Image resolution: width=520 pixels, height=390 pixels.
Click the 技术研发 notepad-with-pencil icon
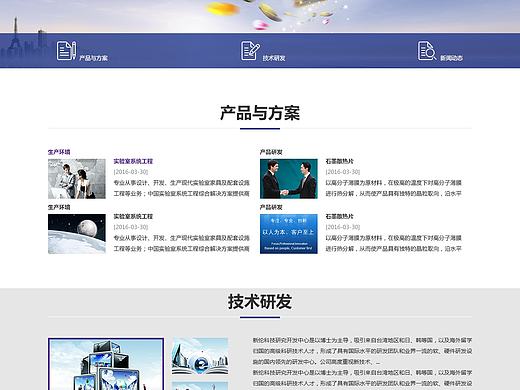pyautogui.click(x=250, y=51)
